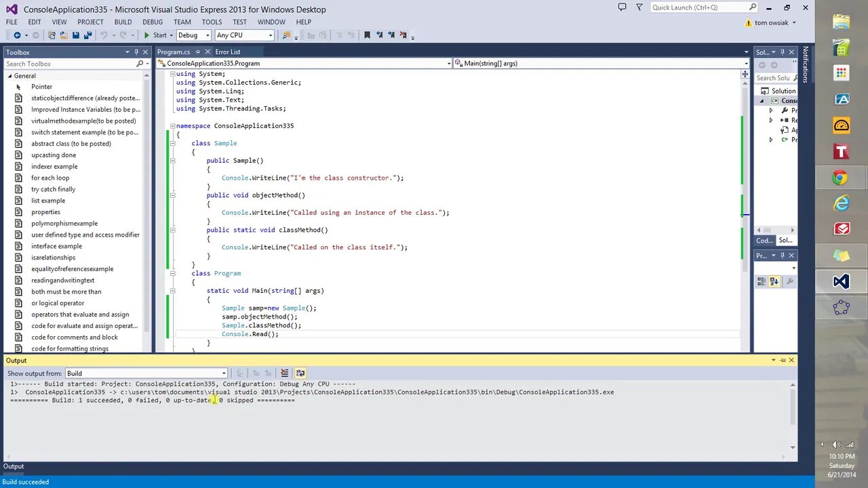
Task: Open the FILE menu
Action: (x=12, y=22)
